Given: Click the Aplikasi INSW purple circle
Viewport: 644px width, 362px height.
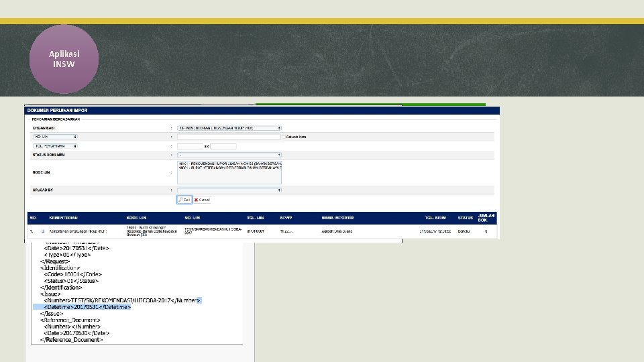Looking at the screenshot, I should point(64,59).
